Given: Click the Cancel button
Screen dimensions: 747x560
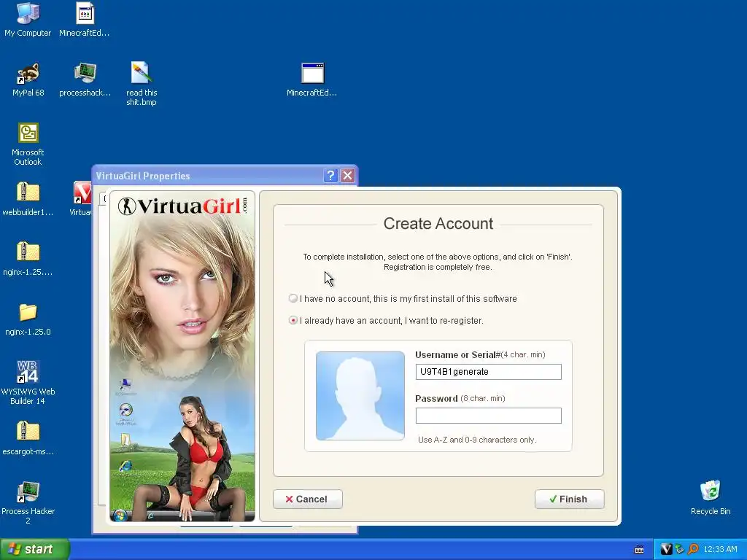Looking at the screenshot, I should pyautogui.click(x=308, y=499).
